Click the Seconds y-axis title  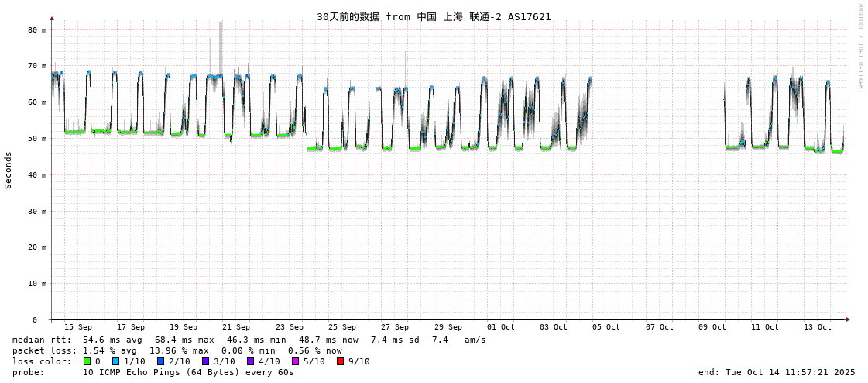[x=9, y=170]
